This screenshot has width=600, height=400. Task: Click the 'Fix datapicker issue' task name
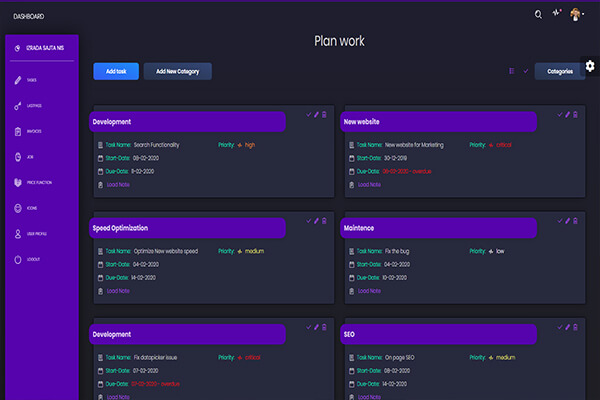pos(155,358)
